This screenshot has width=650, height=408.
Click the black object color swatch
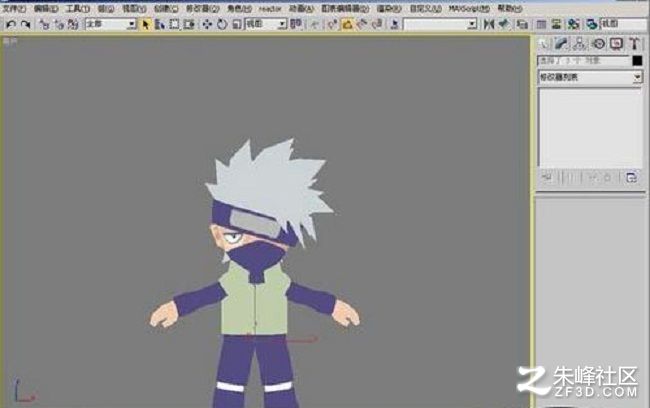tap(638, 61)
